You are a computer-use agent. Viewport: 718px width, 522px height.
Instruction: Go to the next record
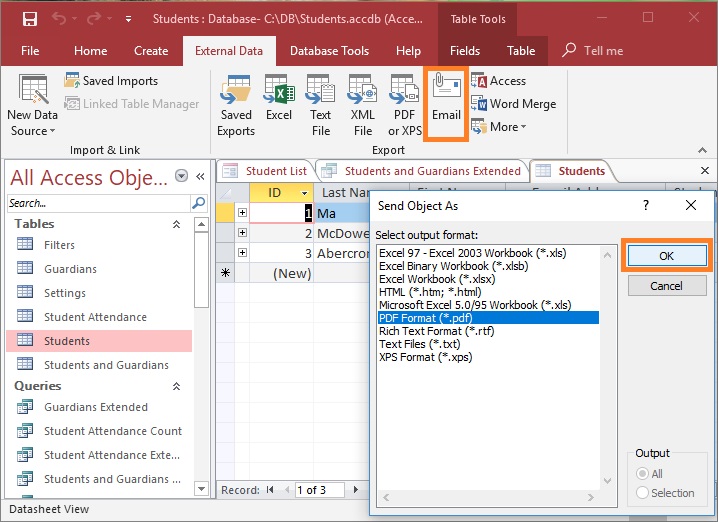pos(356,490)
